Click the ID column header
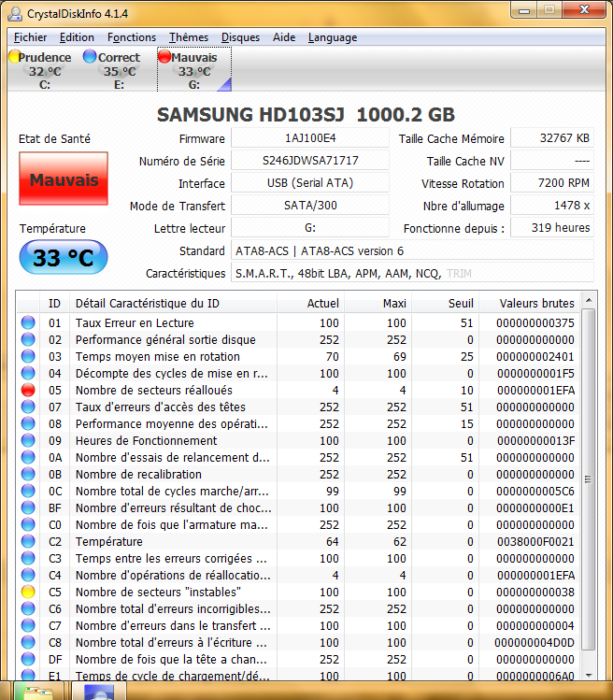 point(54,303)
